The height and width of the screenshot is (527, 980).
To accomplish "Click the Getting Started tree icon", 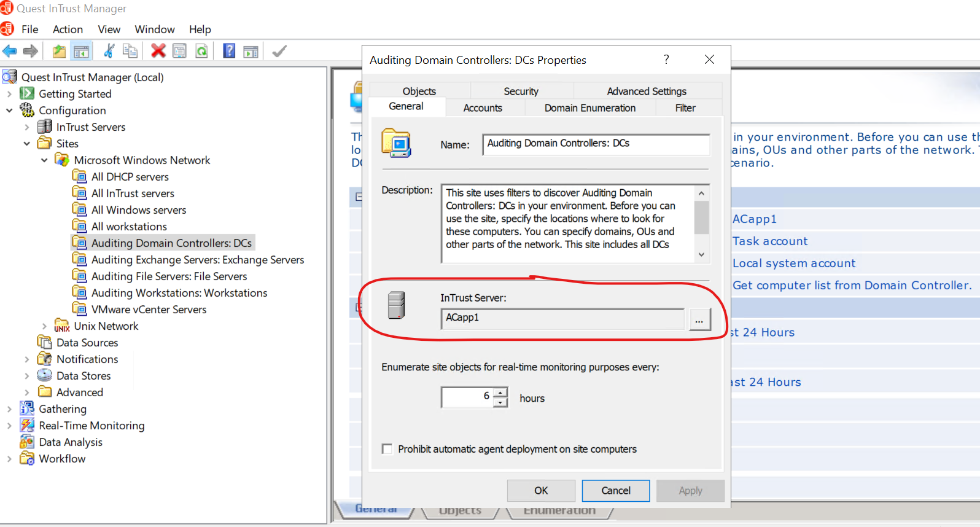I will pos(27,93).
